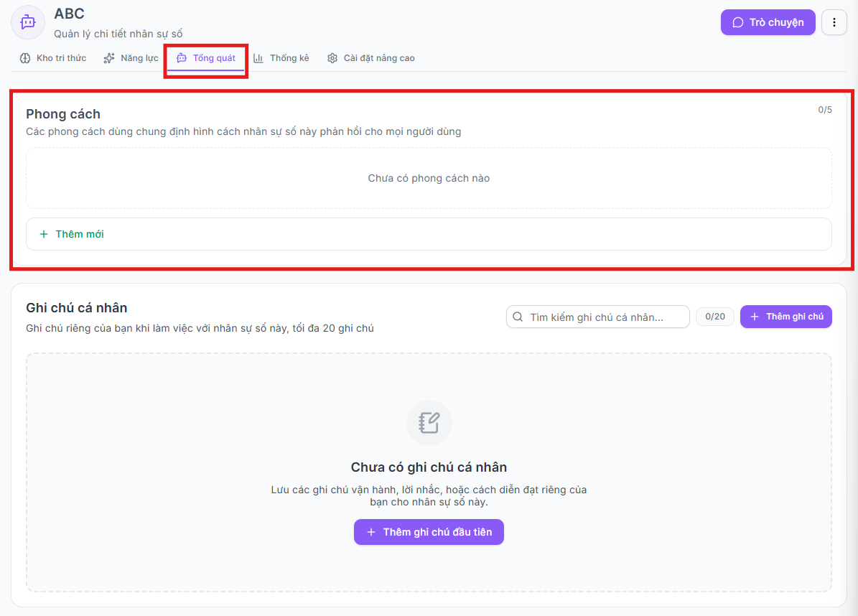Viewport: 858px width, 616px height.
Task: Open the Cài đặt nâng cao tab
Action: [x=371, y=58]
